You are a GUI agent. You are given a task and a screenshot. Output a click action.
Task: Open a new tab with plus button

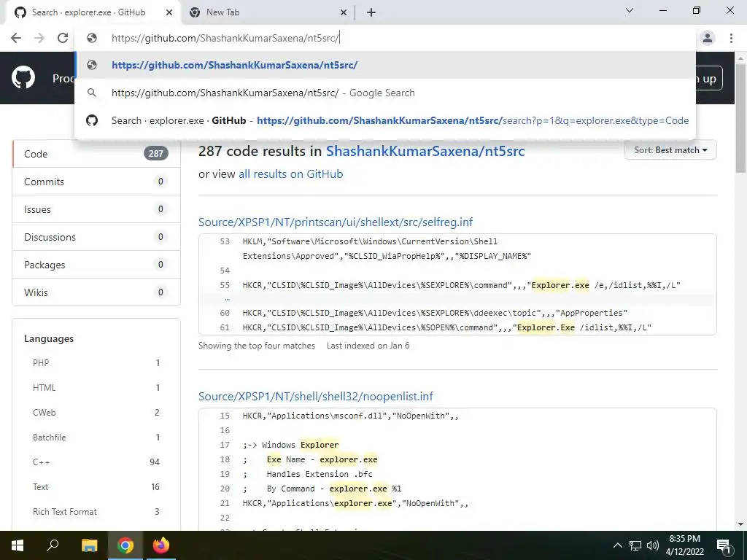pyautogui.click(x=371, y=12)
